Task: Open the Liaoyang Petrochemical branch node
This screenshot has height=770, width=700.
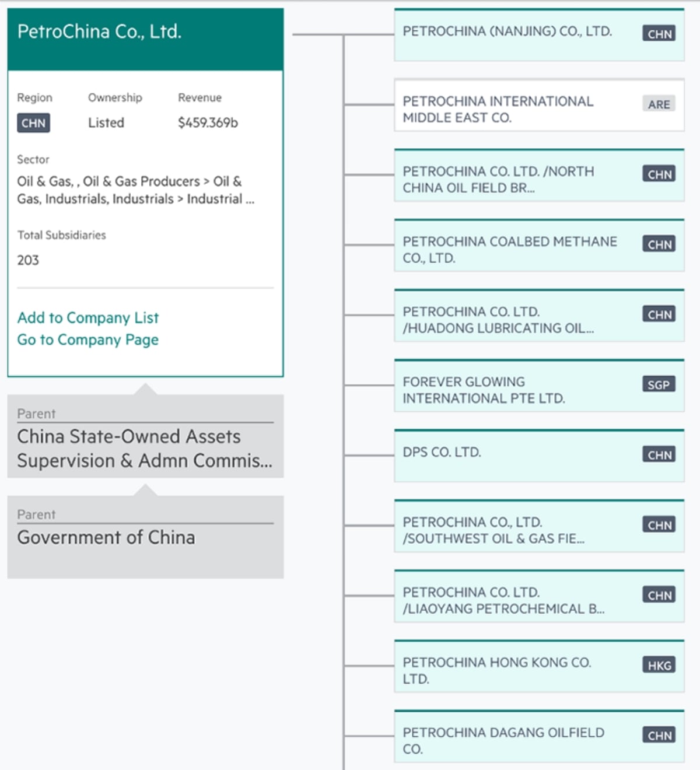Action: 539,596
